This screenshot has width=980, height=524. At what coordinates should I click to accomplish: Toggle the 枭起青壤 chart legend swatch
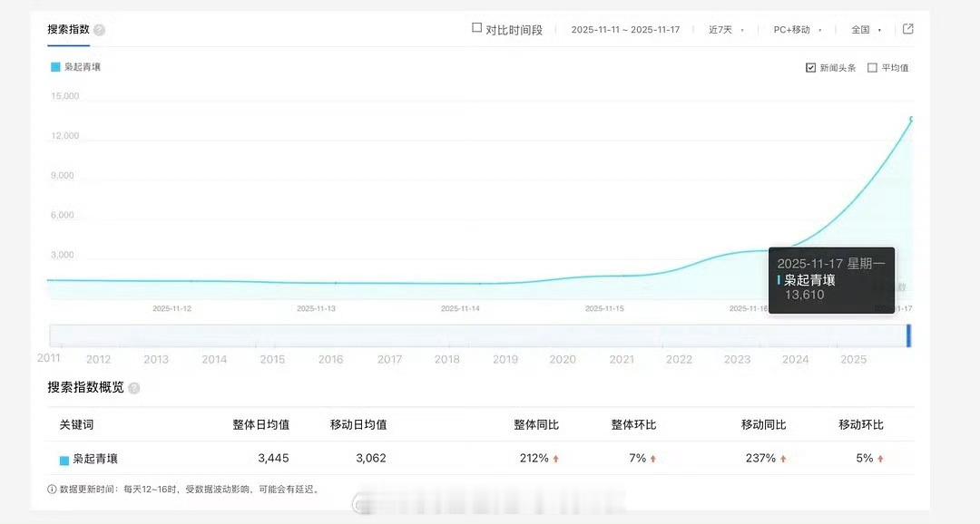tap(55, 67)
